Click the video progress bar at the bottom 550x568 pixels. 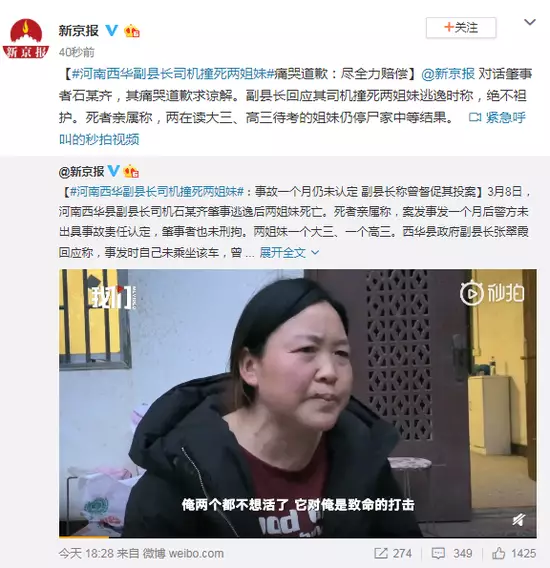297,537
